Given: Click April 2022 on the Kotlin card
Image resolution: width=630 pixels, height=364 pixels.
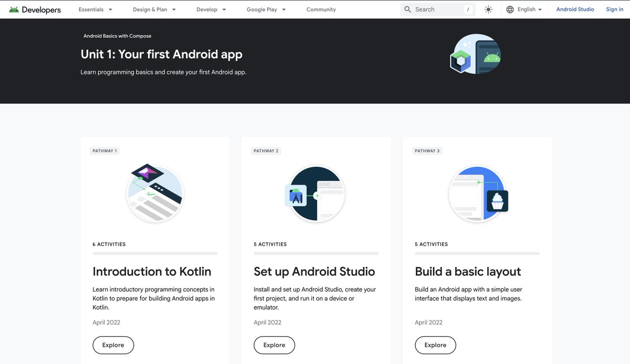Looking at the screenshot, I should pos(107,323).
